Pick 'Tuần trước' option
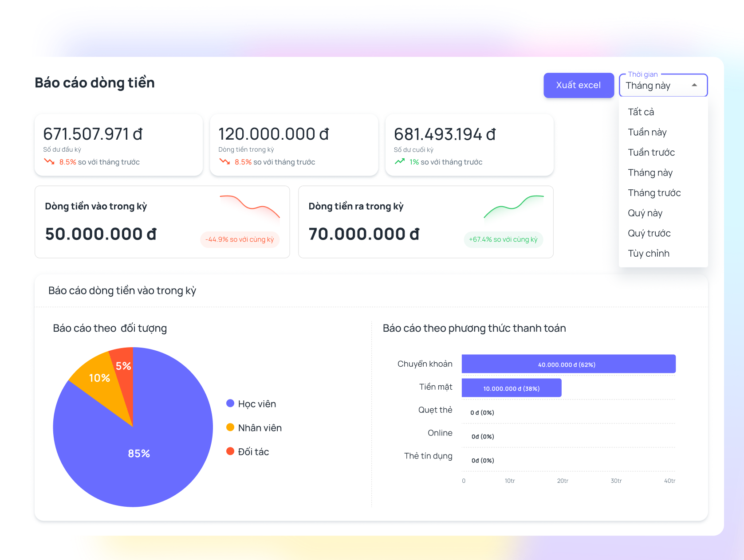 (651, 153)
